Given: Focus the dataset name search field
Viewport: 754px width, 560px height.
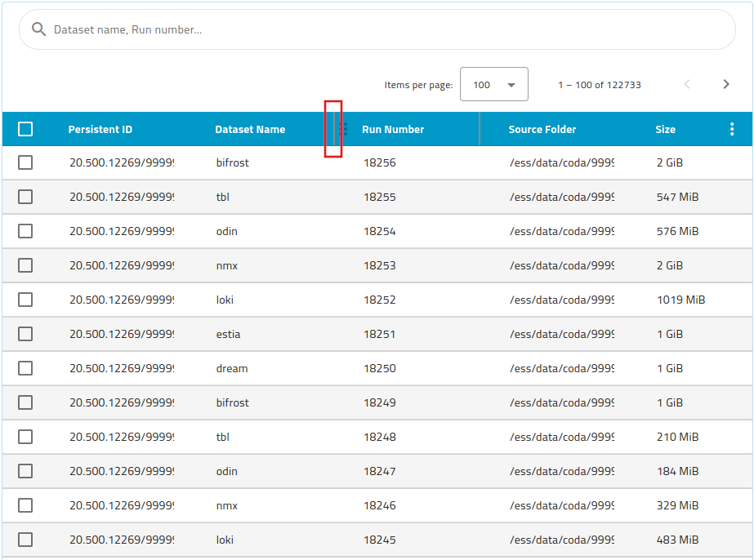Looking at the screenshot, I should pos(384,29).
